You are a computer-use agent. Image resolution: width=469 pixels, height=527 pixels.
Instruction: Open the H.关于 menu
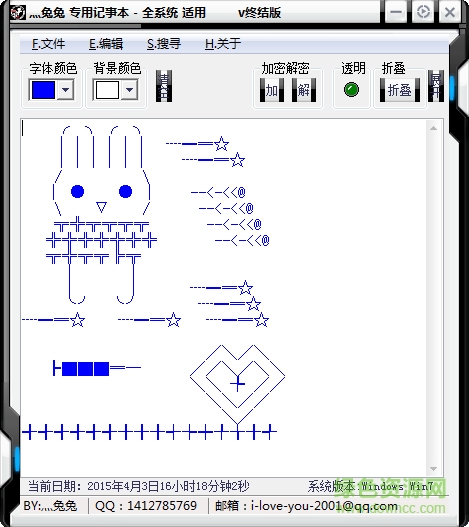pyautogui.click(x=223, y=44)
